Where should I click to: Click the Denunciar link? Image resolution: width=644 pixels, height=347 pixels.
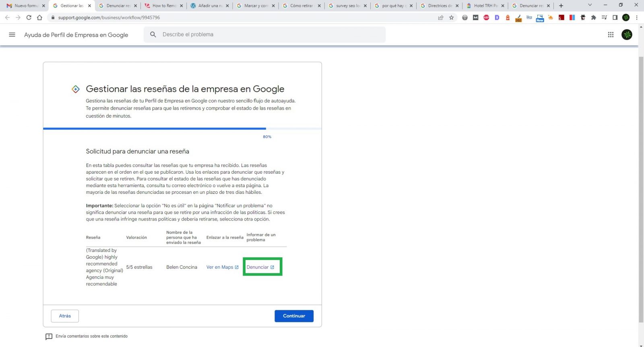[258, 267]
